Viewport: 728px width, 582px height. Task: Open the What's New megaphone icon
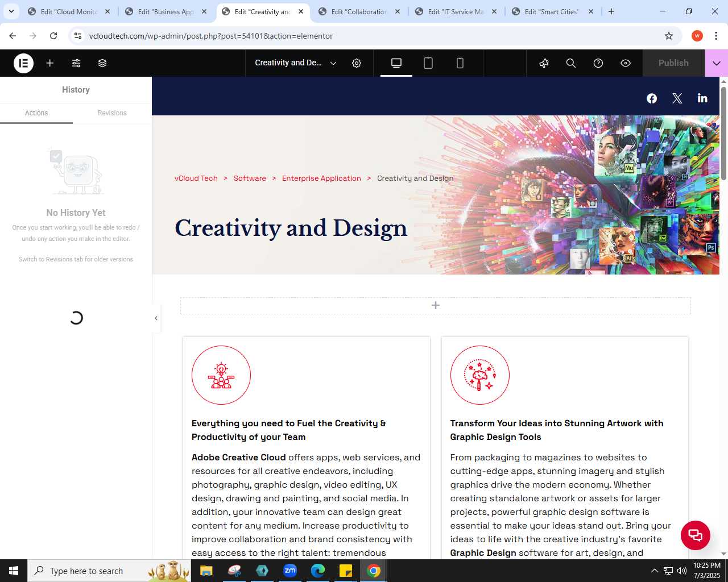544,63
